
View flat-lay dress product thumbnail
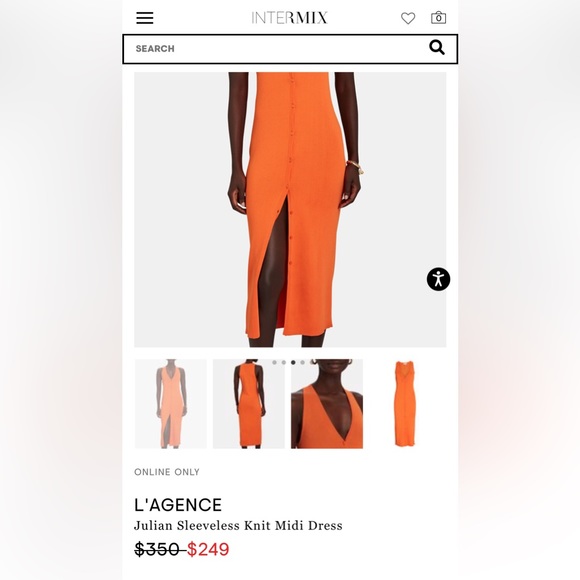click(x=405, y=404)
